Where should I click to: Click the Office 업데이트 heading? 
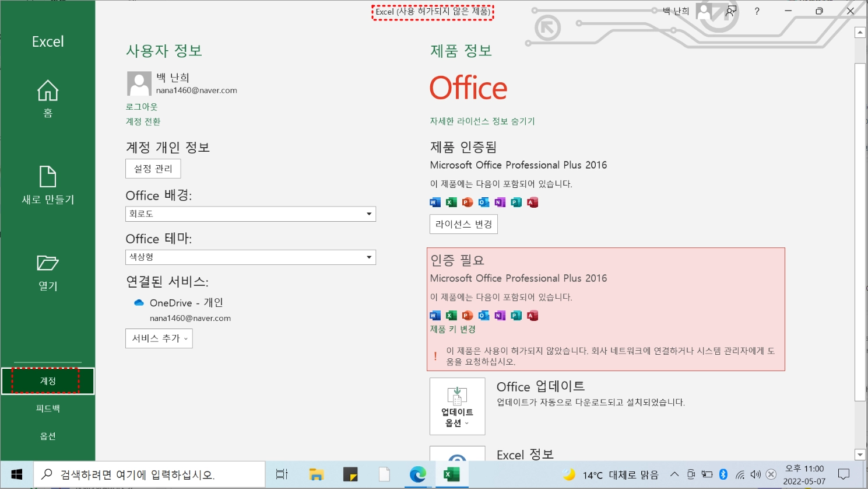(x=541, y=386)
